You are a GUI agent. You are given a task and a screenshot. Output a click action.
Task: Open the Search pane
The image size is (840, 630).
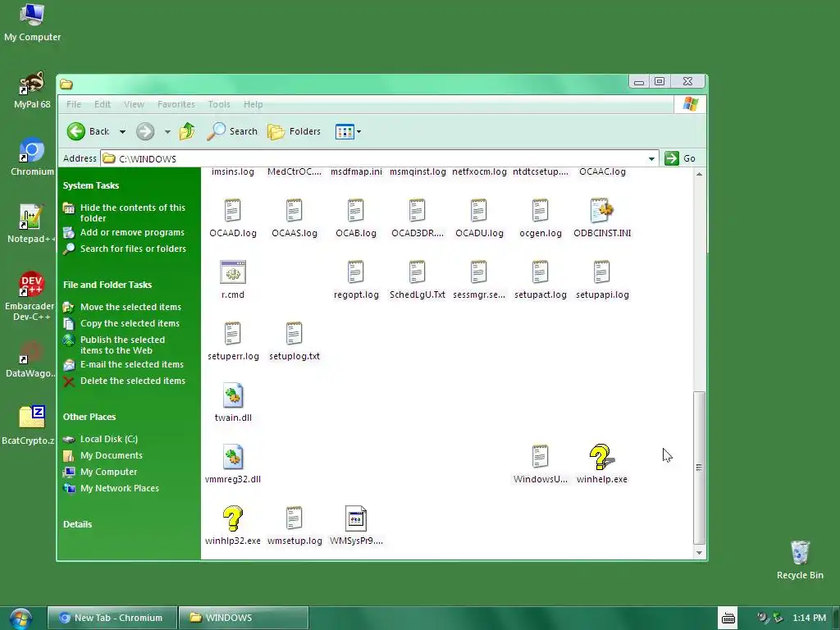tap(232, 131)
